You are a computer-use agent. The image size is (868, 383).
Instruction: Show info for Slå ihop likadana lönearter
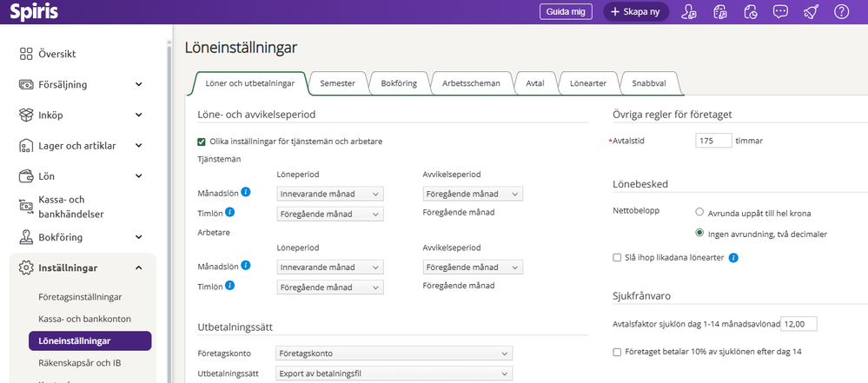tap(733, 257)
